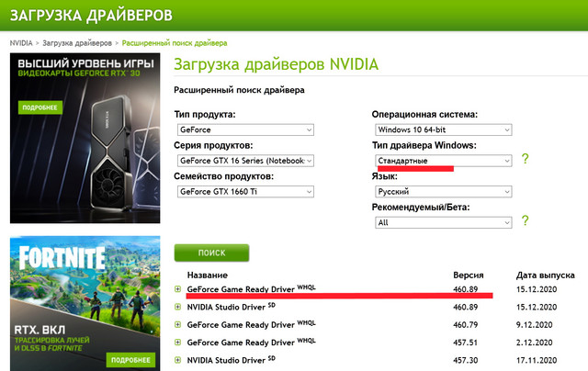The width and height of the screenshot is (588, 371).
Task: Open the Серия продуктов dropdown
Action: 245,161
